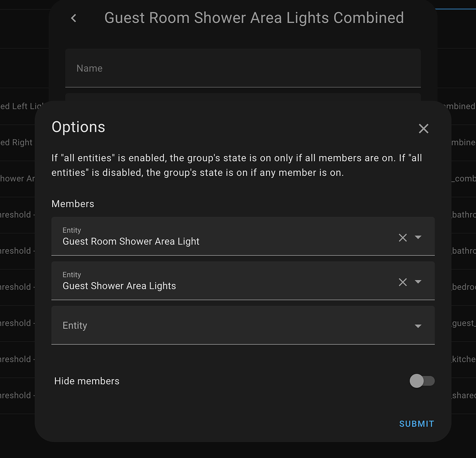Submit the group options

(x=416, y=424)
